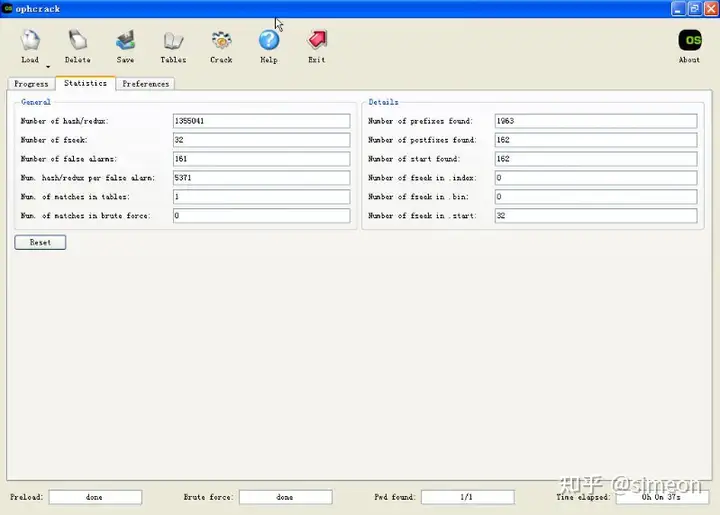
Task: Click the Exit toolbar icon
Action: (x=317, y=40)
